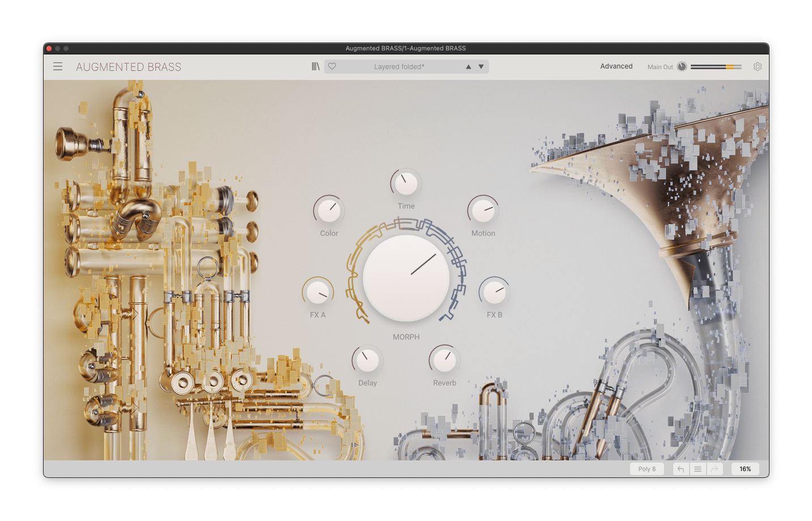Adjust the Time knob
Image resolution: width=812 pixels, height=521 pixels.
tap(406, 184)
